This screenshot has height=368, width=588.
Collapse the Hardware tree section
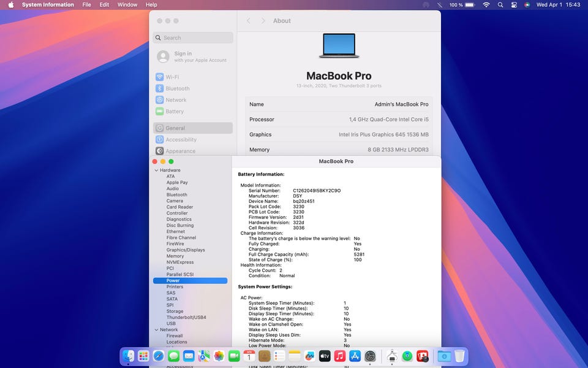tap(156, 170)
